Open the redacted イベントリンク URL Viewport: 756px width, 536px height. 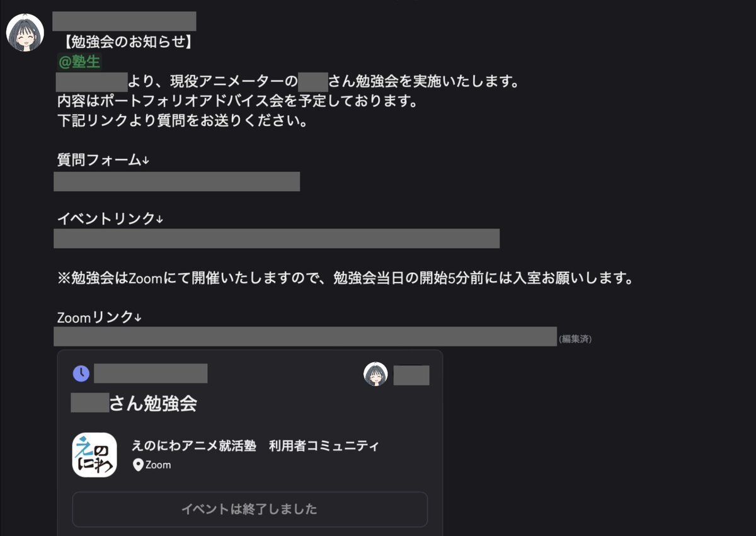coord(277,239)
